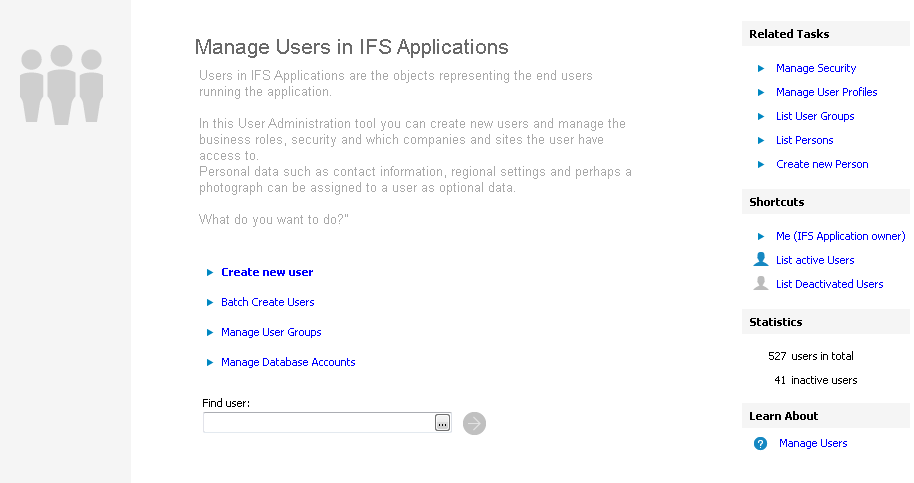Open the Manage Users learn about link
The width and height of the screenshot is (914, 483).
(812, 443)
